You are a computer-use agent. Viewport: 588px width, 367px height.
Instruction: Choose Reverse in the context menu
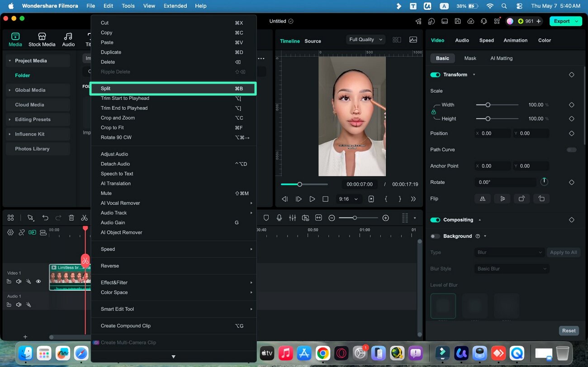point(174,266)
